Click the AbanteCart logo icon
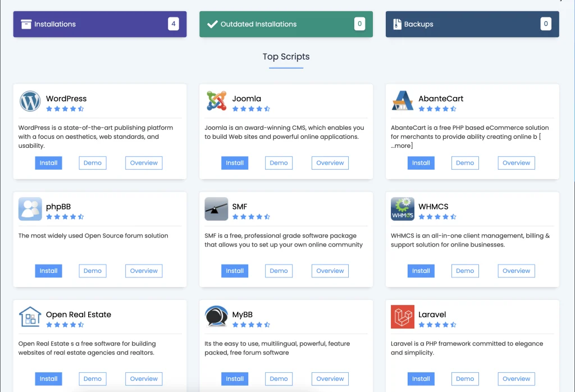Viewport: 575px width, 392px height. point(402,101)
